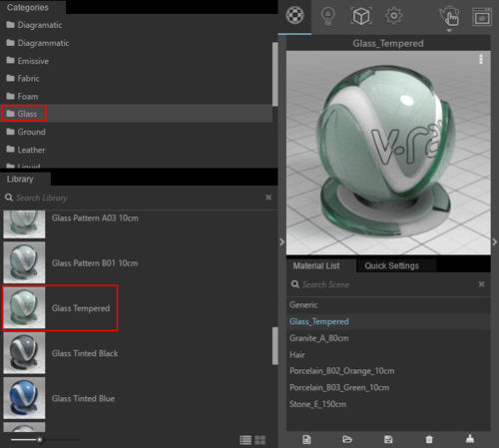Open the Settings gear icon
The image size is (499, 448).
(394, 16)
